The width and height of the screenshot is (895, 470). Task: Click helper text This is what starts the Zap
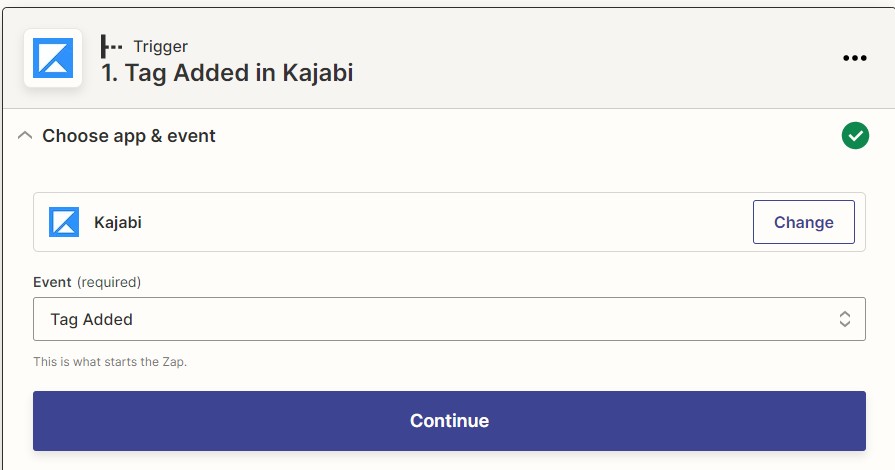pyautogui.click(x=110, y=361)
